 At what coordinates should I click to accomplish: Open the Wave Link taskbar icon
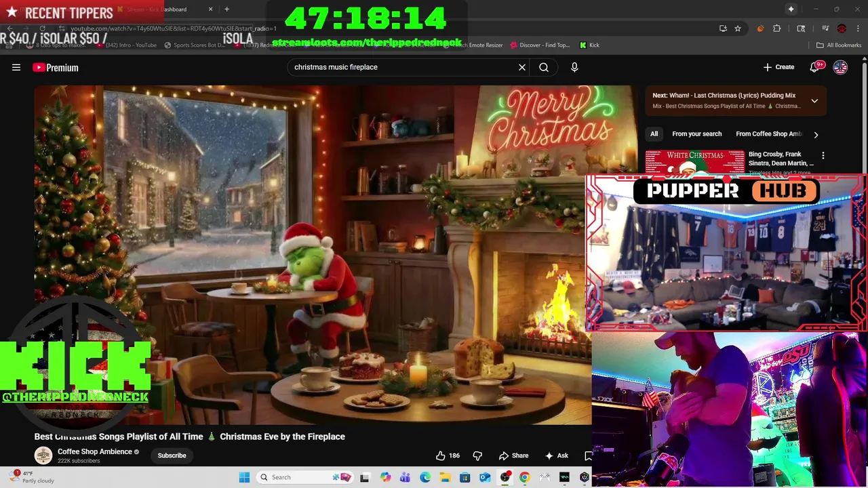564,477
